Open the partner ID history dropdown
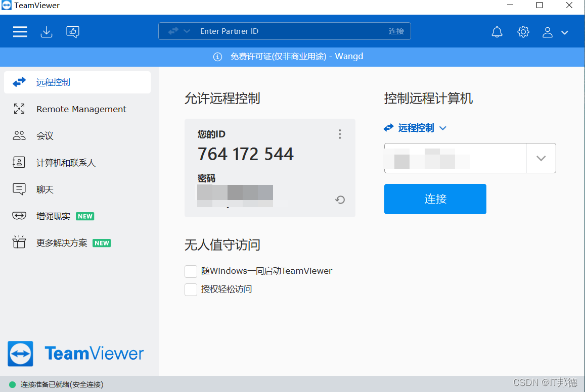The height and width of the screenshot is (392, 585). (541, 158)
